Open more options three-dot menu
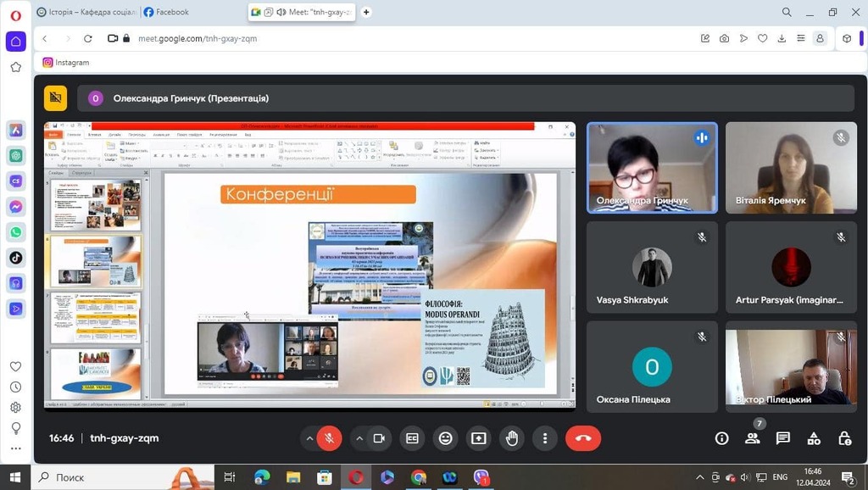 click(x=545, y=438)
